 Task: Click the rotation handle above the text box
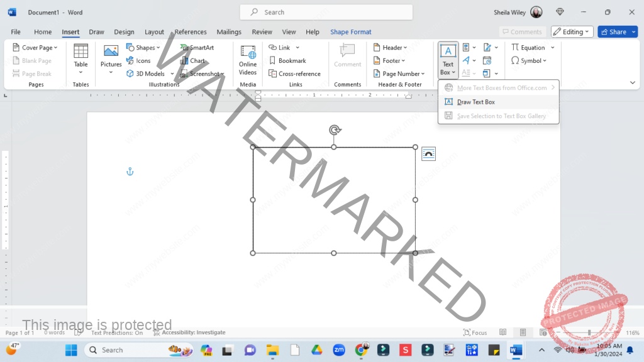point(335,130)
